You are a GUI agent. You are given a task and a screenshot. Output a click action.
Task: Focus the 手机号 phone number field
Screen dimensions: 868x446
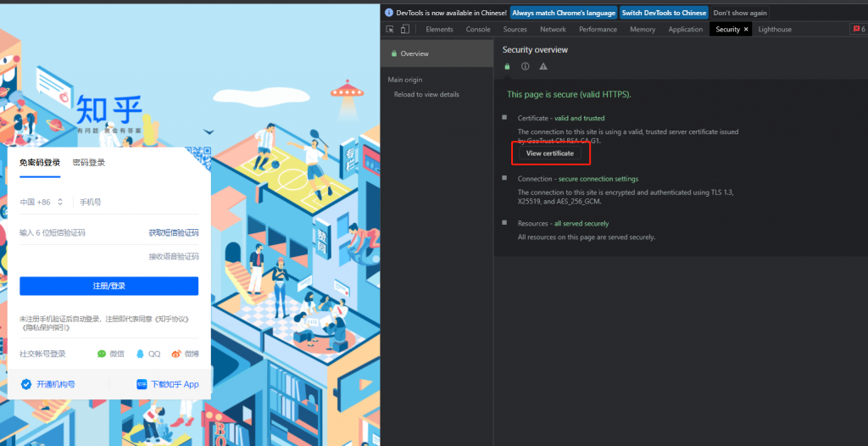[138, 202]
